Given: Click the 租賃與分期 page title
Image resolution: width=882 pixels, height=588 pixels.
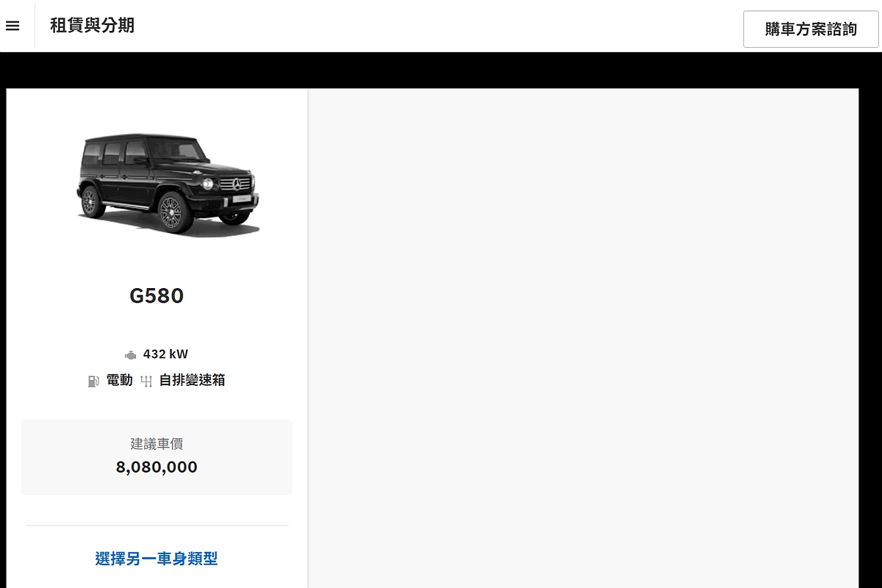Looking at the screenshot, I should [x=92, y=26].
